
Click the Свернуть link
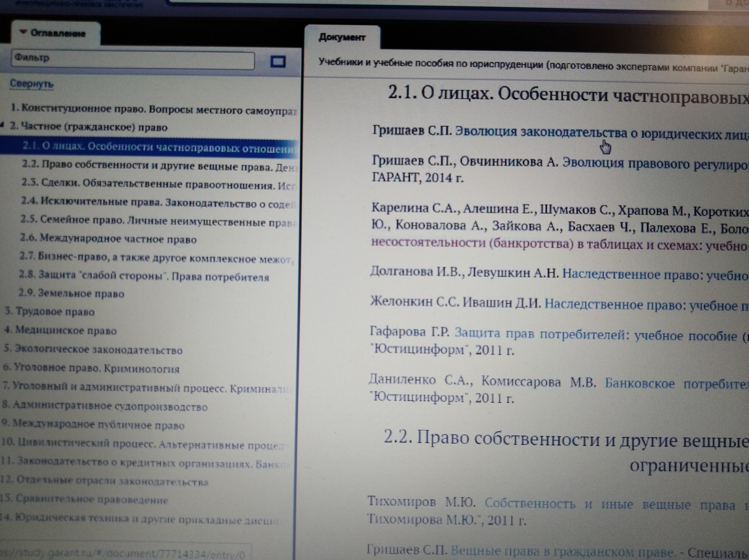32,84
